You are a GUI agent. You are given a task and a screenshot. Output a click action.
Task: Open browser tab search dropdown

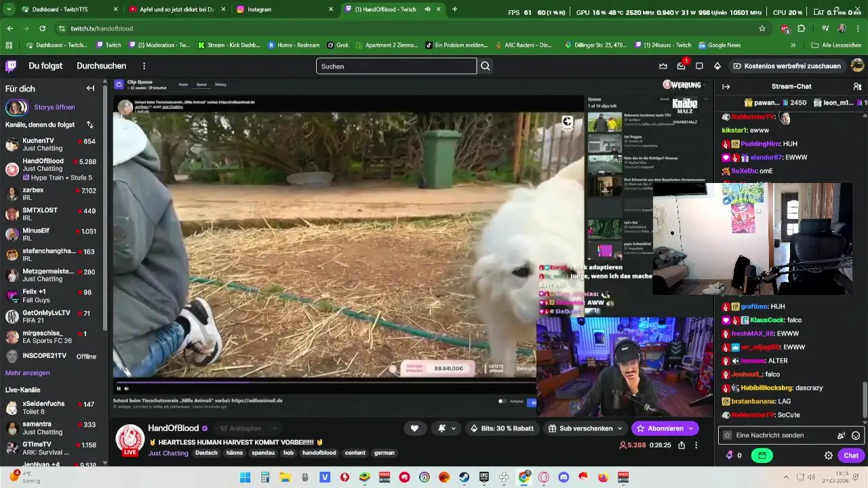(9, 9)
